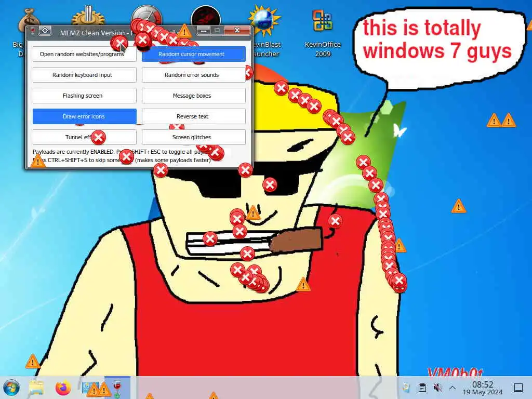The image size is (532, 399).
Task: Enable the Reverse text payload
Action: pyautogui.click(x=193, y=116)
